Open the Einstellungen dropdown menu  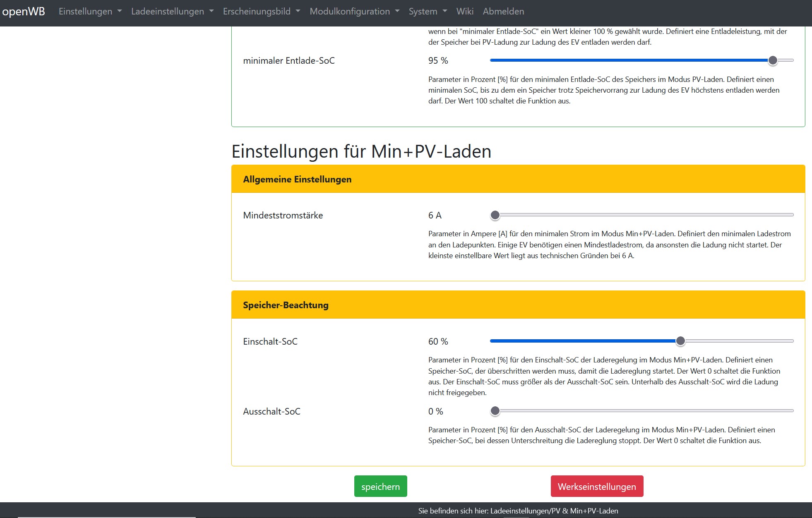90,12
